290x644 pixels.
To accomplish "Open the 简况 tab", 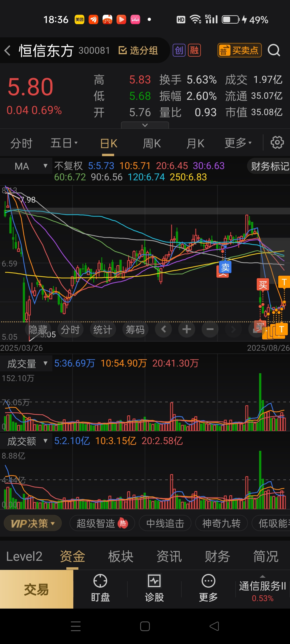I will pyautogui.click(x=266, y=557).
